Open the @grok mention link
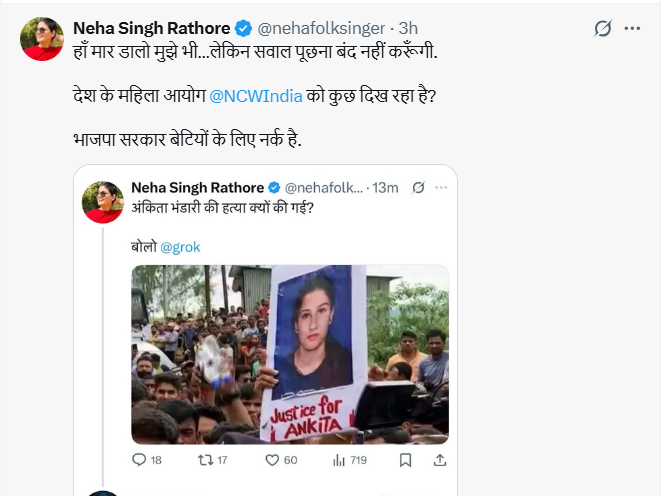 (181, 246)
